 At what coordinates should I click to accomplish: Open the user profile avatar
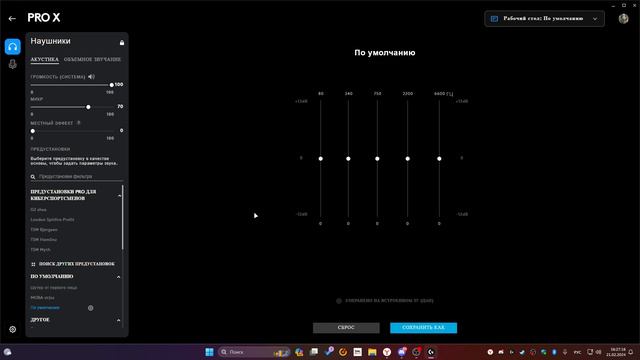(623, 18)
